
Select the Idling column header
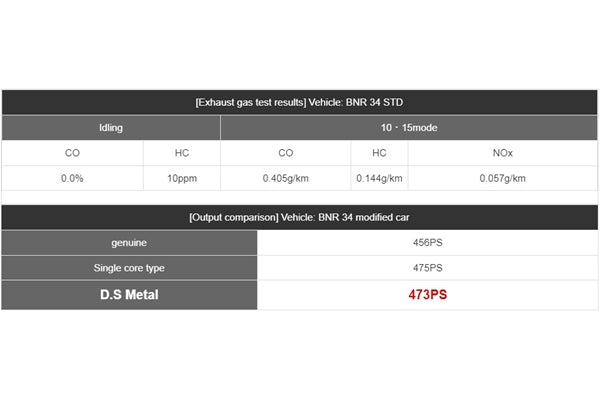[x=111, y=127]
